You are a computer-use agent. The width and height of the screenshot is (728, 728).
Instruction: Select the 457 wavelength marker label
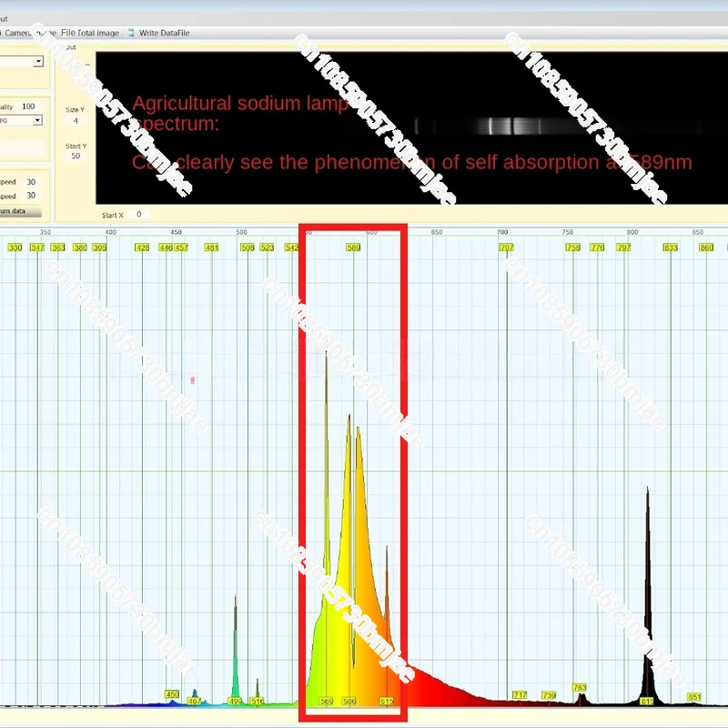coord(181,248)
